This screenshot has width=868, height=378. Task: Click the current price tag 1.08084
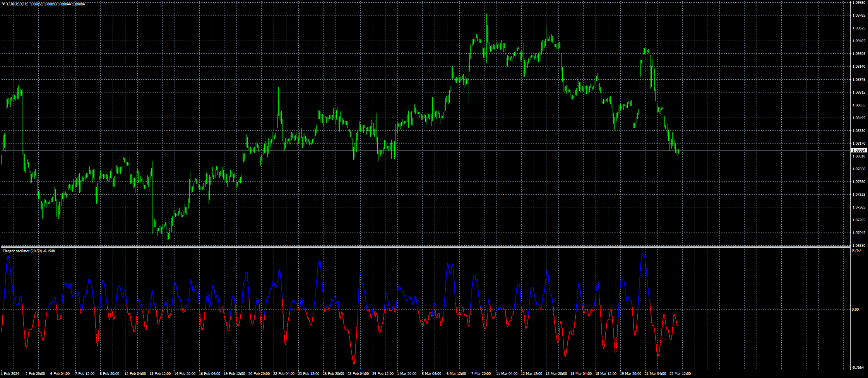(859, 150)
